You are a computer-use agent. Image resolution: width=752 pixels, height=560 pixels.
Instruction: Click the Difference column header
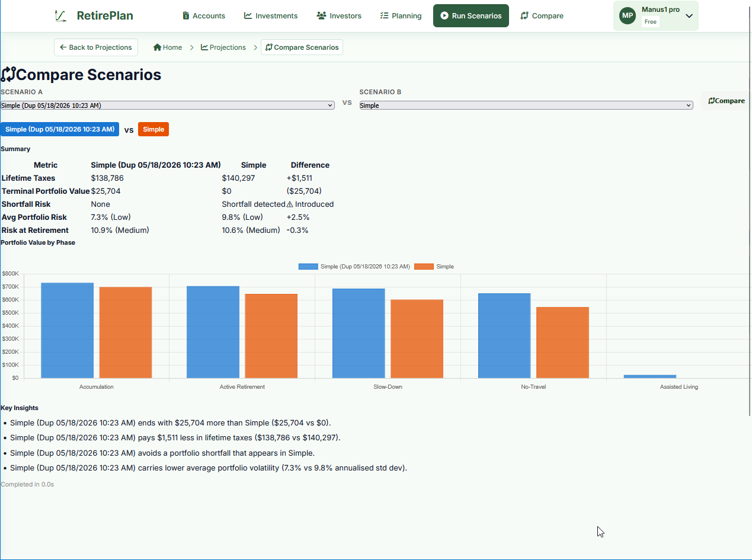click(x=310, y=165)
